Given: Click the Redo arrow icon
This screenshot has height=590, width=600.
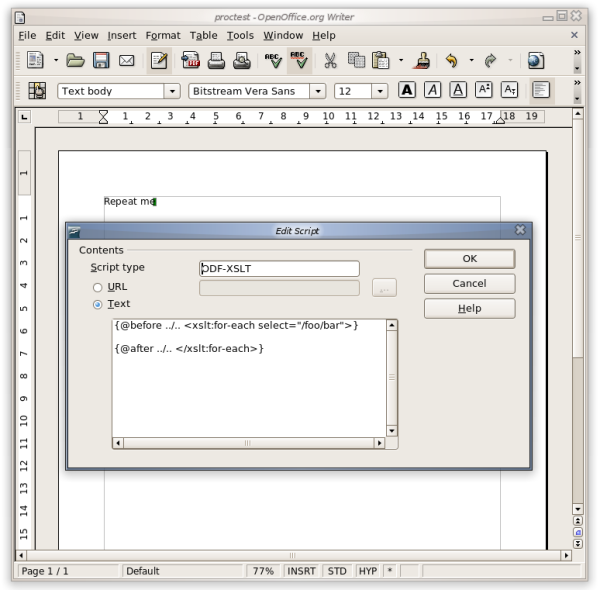Looking at the screenshot, I should (x=490, y=60).
